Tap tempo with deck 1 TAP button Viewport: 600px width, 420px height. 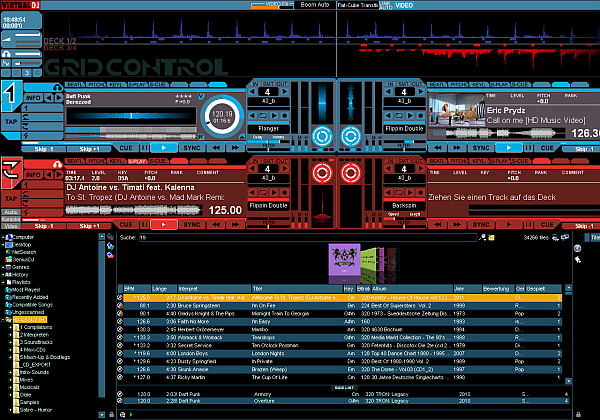point(11,122)
